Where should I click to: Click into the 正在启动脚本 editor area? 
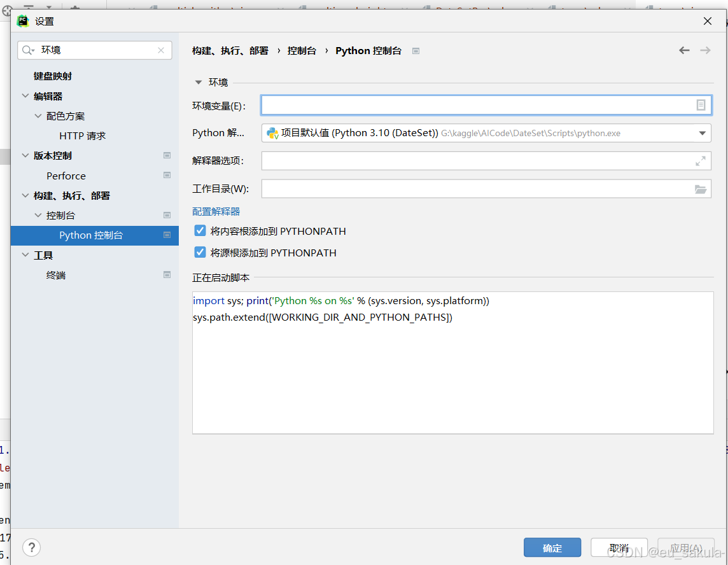pos(452,363)
